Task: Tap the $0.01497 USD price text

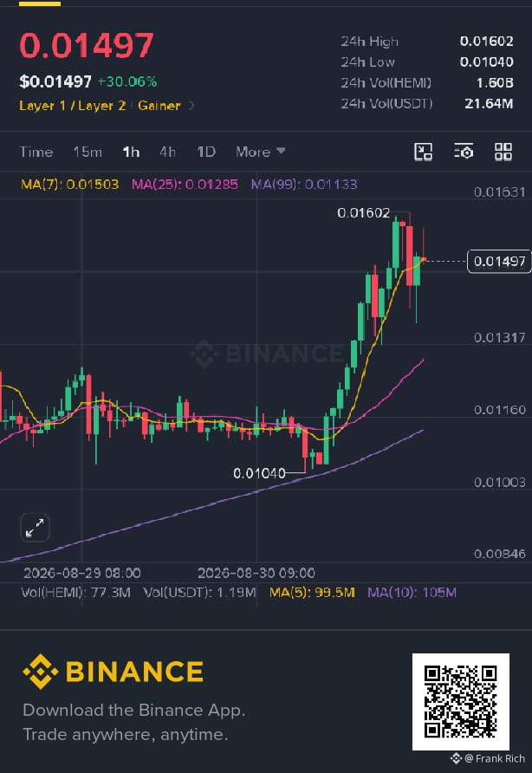Action: pyautogui.click(x=55, y=81)
